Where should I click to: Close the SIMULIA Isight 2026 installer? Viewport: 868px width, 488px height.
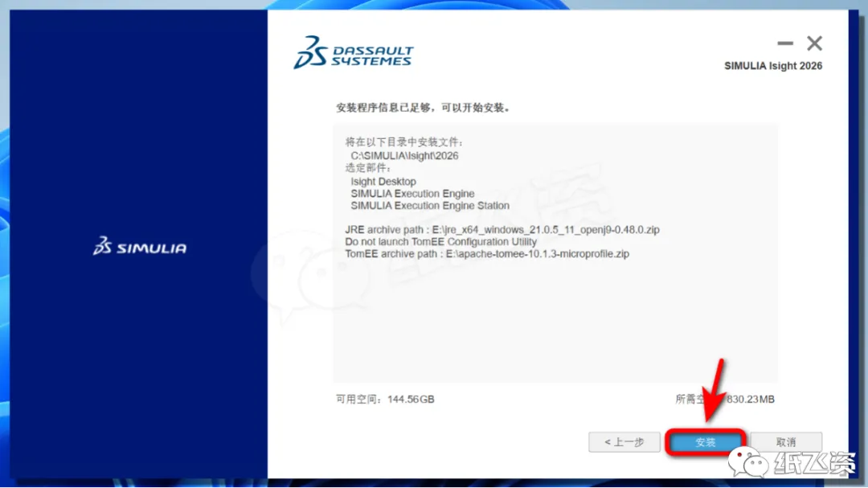coord(814,43)
